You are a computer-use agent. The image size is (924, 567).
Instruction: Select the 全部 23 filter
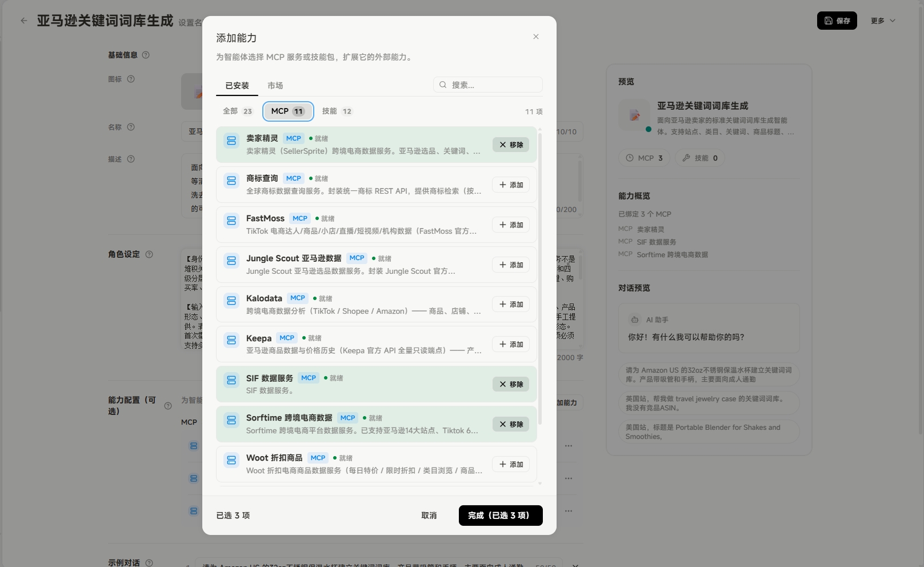tap(237, 111)
